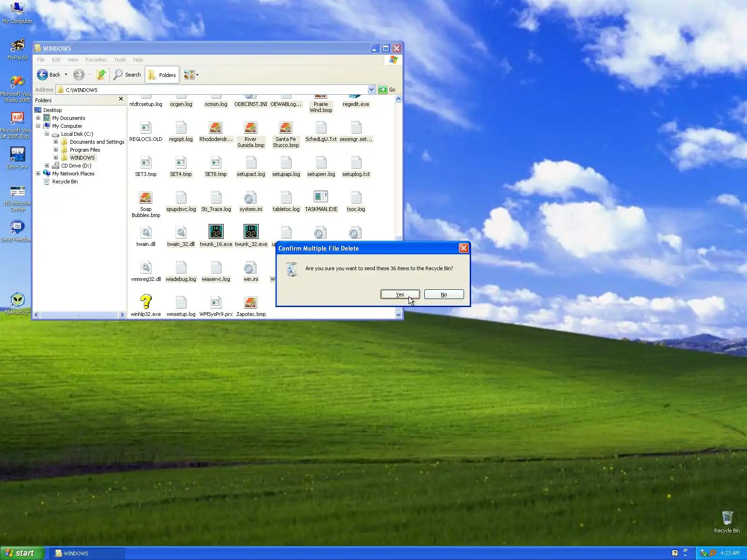Select the Santa Fe Stucco.bmp icon
Image resolution: width=747 pixels, height=560 pixels.
coord(286,127)
